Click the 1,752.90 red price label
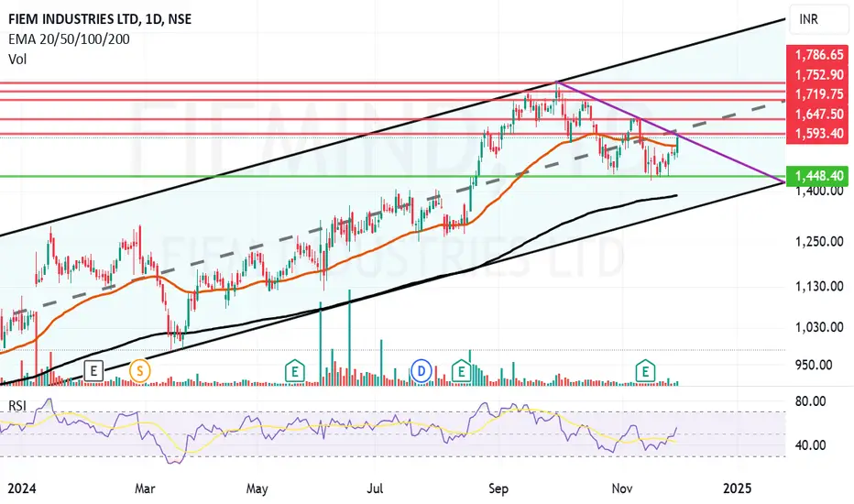The height and width of the screenshot is (504, 854). [818, 74]
